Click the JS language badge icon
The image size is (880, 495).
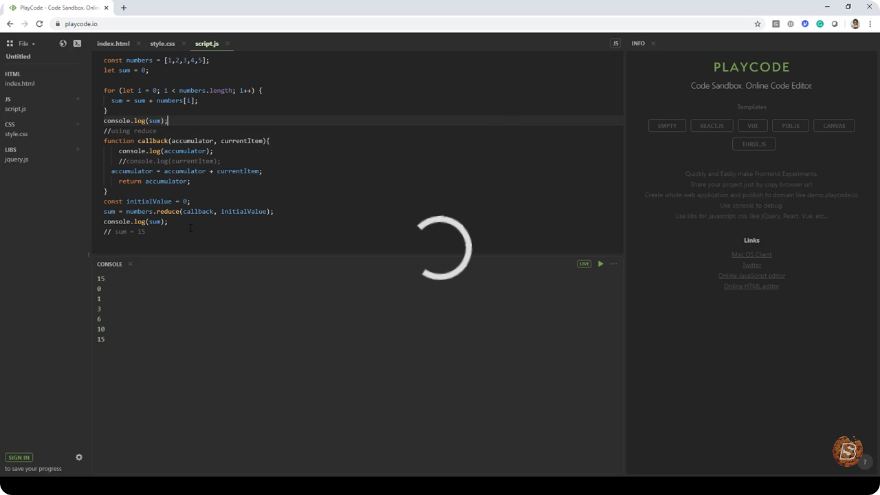pos(615,43)
